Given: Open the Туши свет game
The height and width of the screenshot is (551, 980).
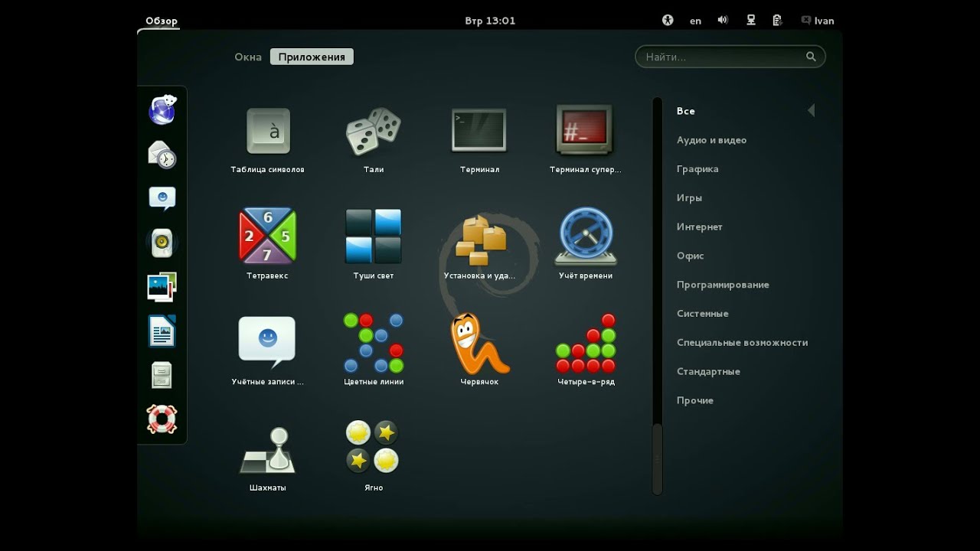Looking at the screenshot, I should [x=374, y=245].
